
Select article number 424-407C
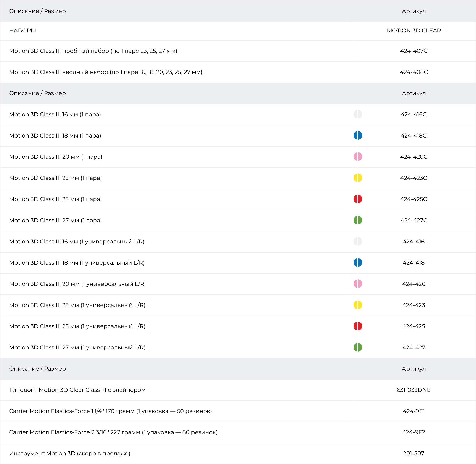[413, 51]
